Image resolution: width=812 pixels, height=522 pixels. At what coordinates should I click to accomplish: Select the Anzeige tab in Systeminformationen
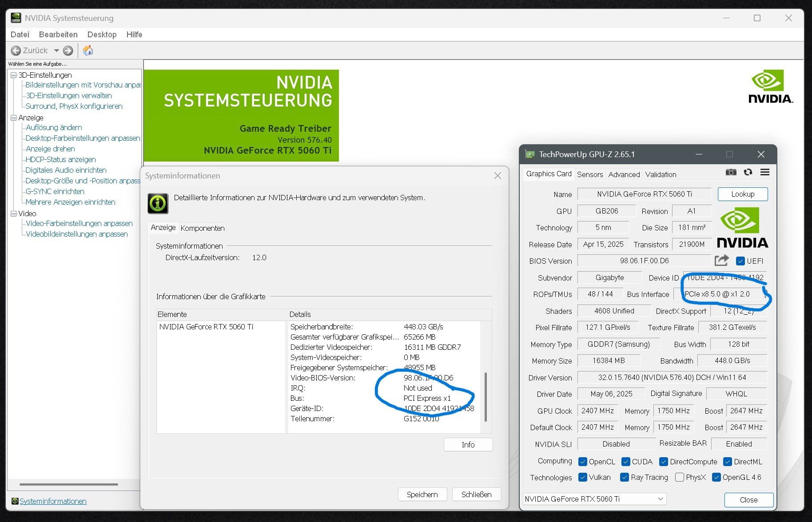(x=163, y=228)
